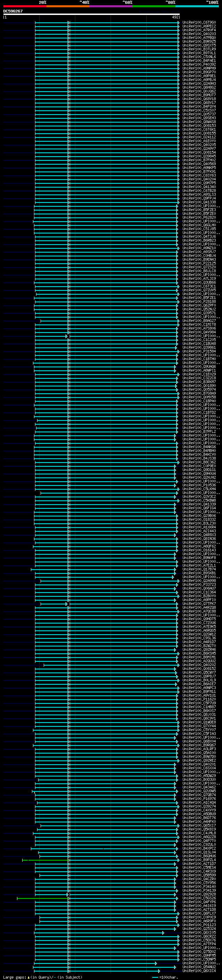Open hit UniRef100_C5XNL6

pyautogui.click(x=199, y=57)
